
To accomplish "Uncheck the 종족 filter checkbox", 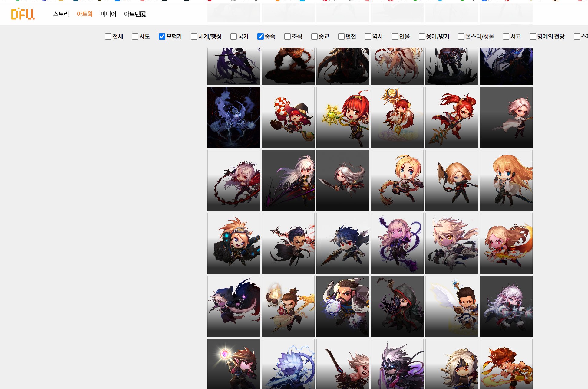I will (260, 37).
